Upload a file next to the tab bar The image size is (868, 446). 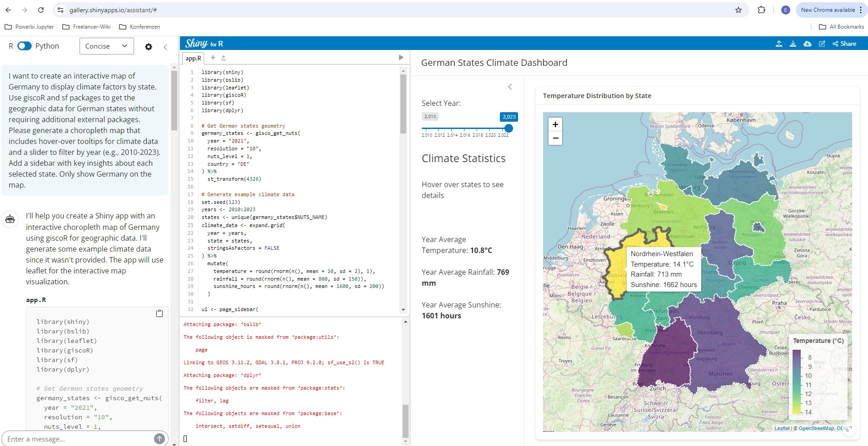click(224, 58)
